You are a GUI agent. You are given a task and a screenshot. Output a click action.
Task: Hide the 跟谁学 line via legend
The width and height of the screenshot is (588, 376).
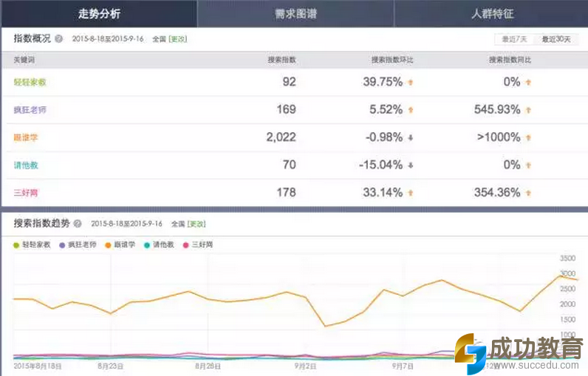coord(109,245)
